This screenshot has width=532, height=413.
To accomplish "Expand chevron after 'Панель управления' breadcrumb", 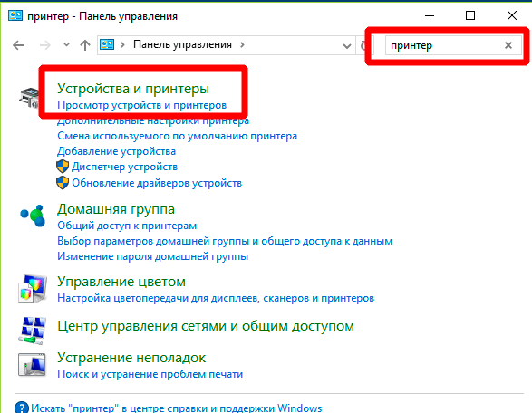I will [x=242, y=44].
